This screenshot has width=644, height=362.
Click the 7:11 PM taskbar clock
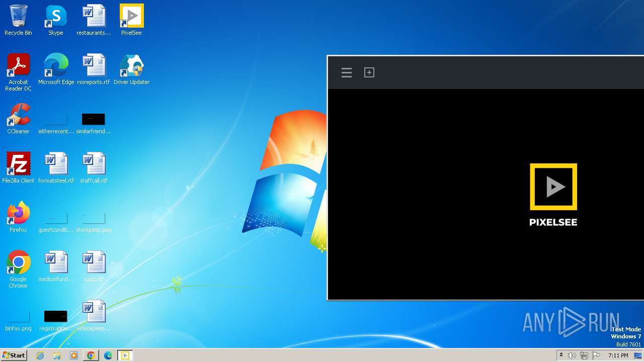618,355
